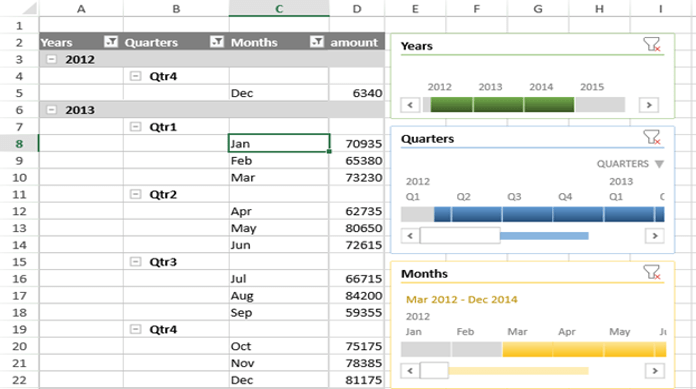Collapse the 2012 year group

[x=51, y=59]
